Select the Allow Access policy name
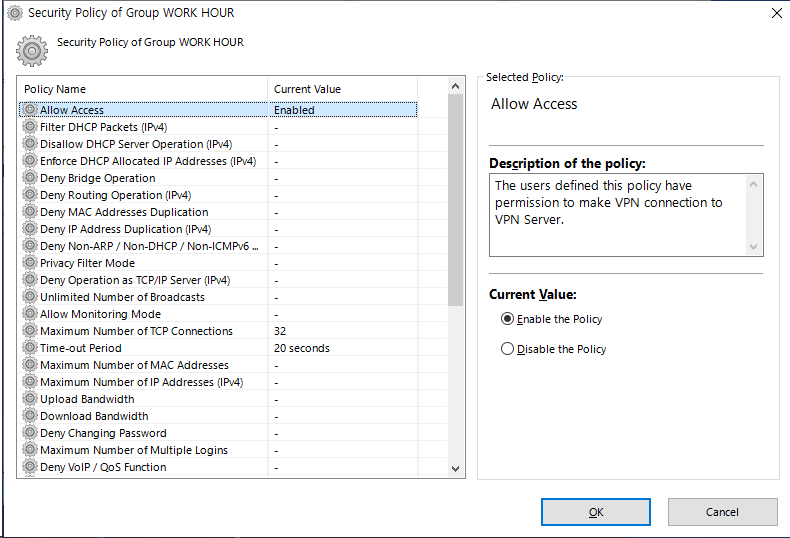This screenshot has height=538, width=790. click(72, 110)
